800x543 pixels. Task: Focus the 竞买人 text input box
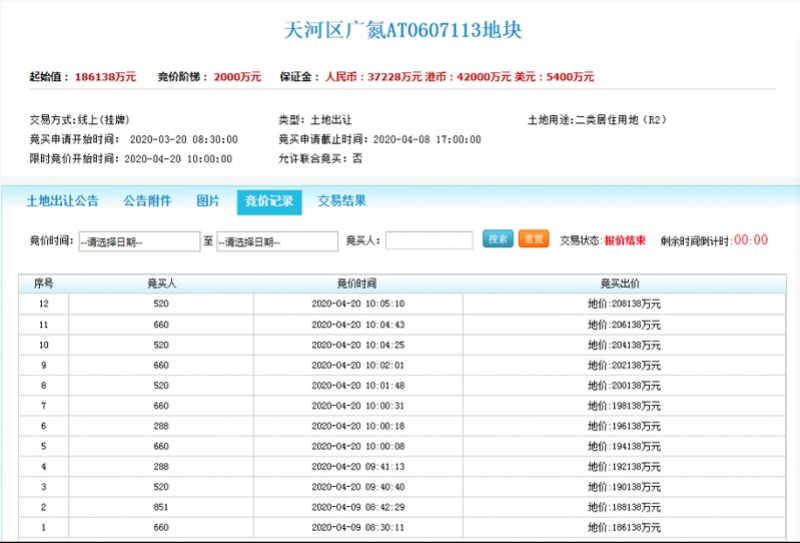[x=429, y=240]
